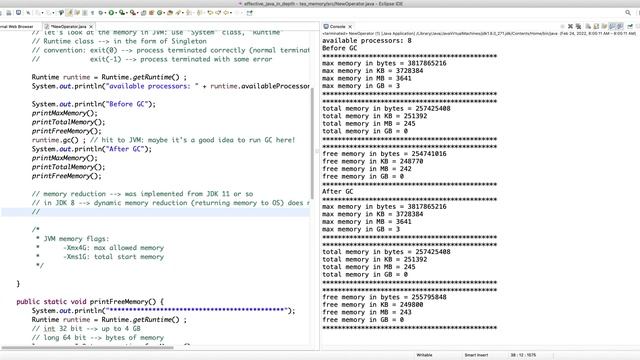This screenshot has height=360, width=640.
Task: Toggle Show Whitespace Characters paragraph icon
Action: 92,13
